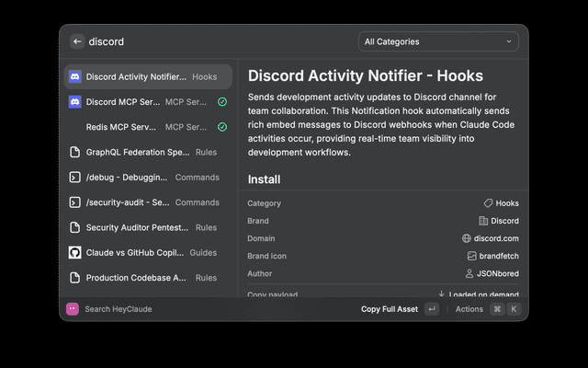Click GitHub logo icon beside Claude vs GitHub

pyautogui.click(x=75, y=253)
